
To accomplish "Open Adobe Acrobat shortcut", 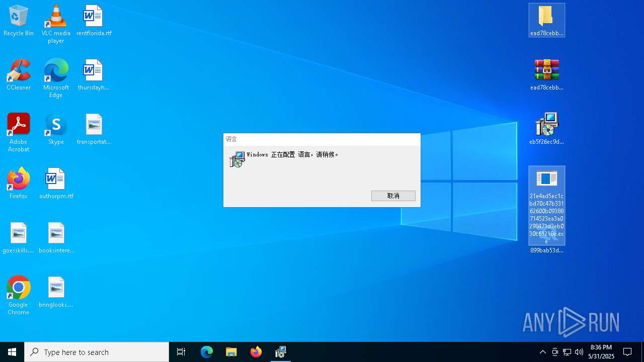I will coord(19,133).
